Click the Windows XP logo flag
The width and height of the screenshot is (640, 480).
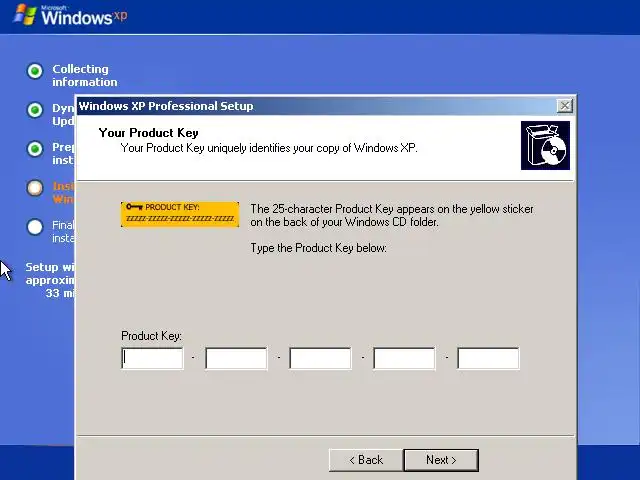click(x=25, y=15)
